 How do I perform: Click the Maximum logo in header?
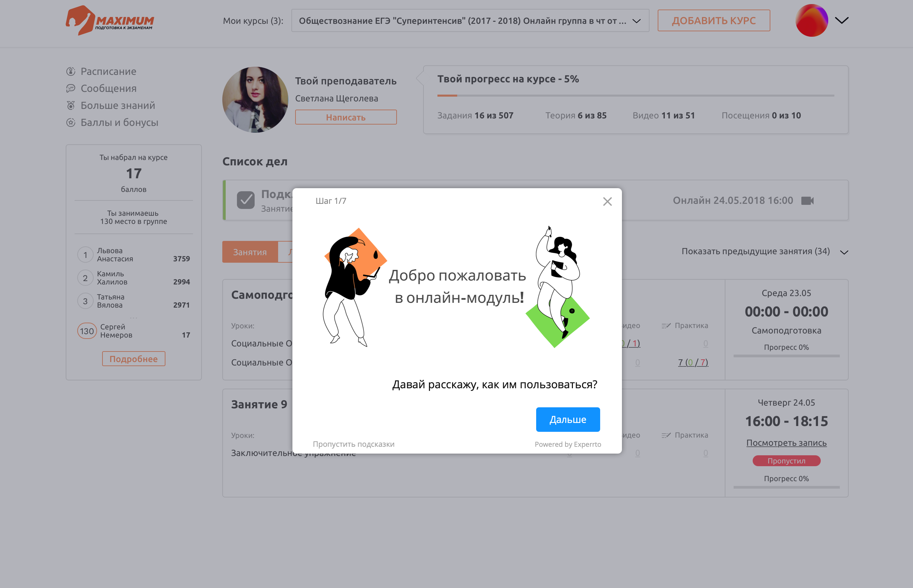coord(110,20)
